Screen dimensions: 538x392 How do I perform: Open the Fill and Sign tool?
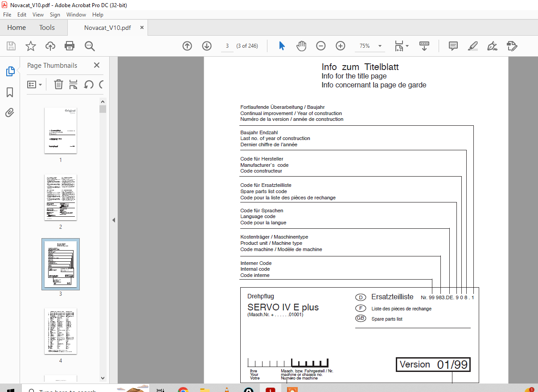pyautogui.click(x=493, y=45)
